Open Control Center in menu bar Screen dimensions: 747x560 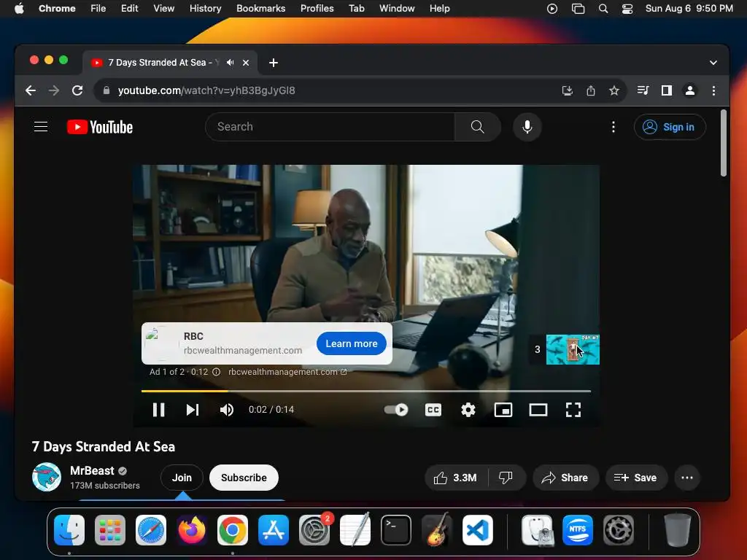pyautogui.click(x=627, y=9)
